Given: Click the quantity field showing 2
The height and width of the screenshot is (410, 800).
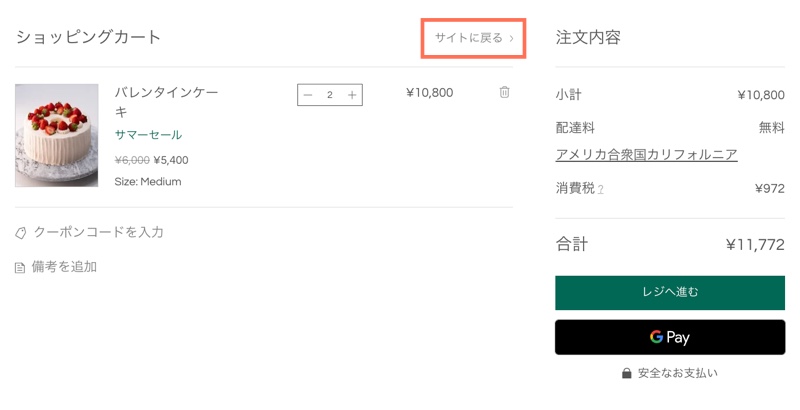Looking at the screenshot, I should pos(330,95).
